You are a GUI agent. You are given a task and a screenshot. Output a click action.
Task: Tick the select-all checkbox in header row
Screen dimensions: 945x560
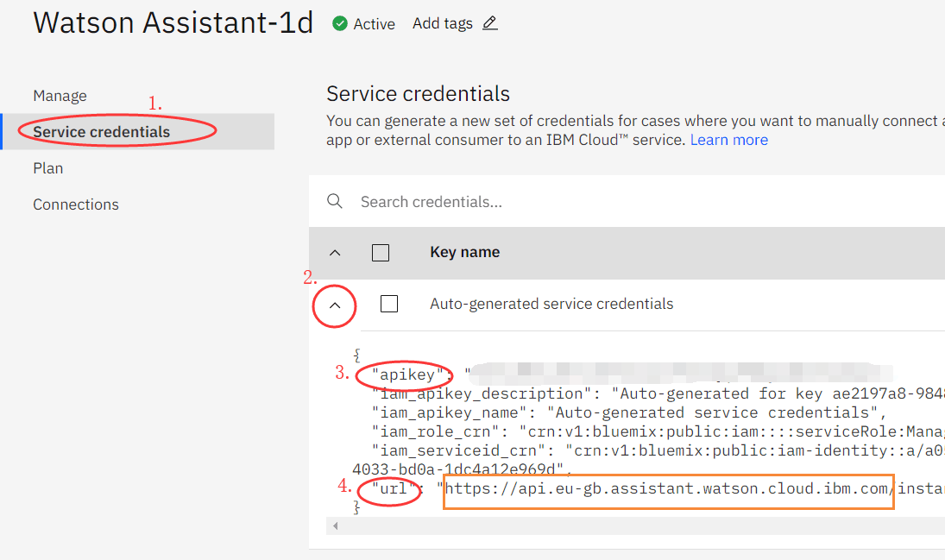[381, 253]
